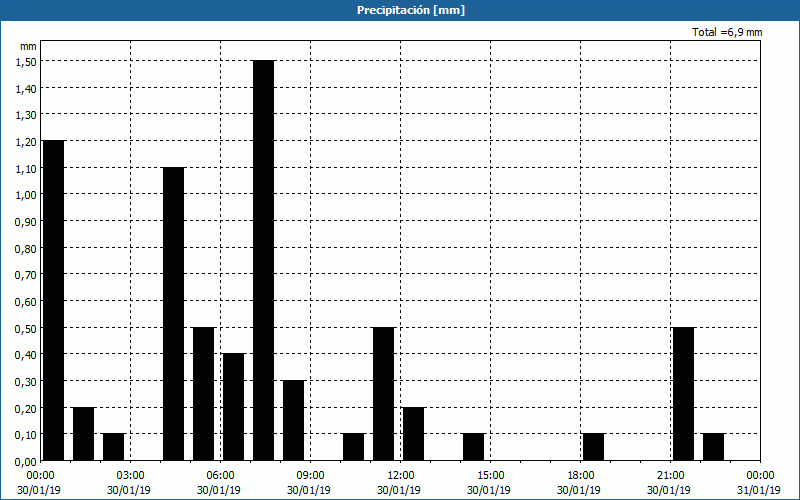Click the 0,50 mm bar just before 06:00
This screenshot has height=500, width=800.
click(x=204, y=394)
